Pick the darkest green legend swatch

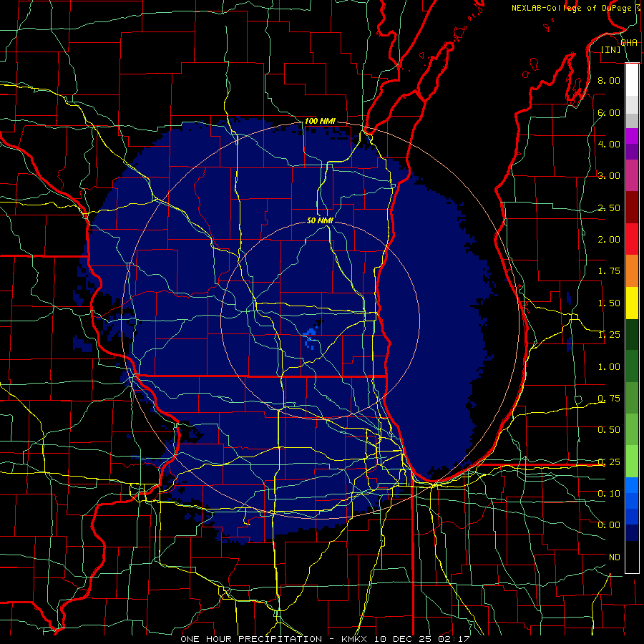click(632, 334)
